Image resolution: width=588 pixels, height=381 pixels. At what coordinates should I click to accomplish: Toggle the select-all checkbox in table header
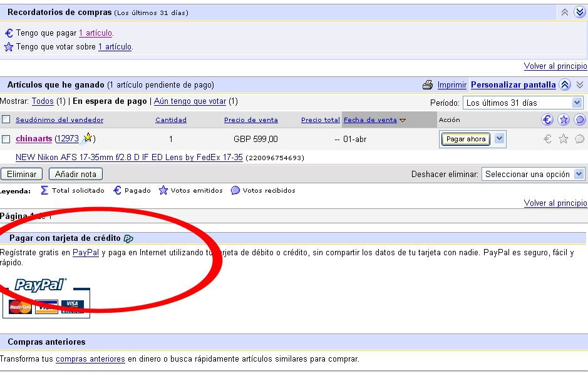(x=6, y=119)
